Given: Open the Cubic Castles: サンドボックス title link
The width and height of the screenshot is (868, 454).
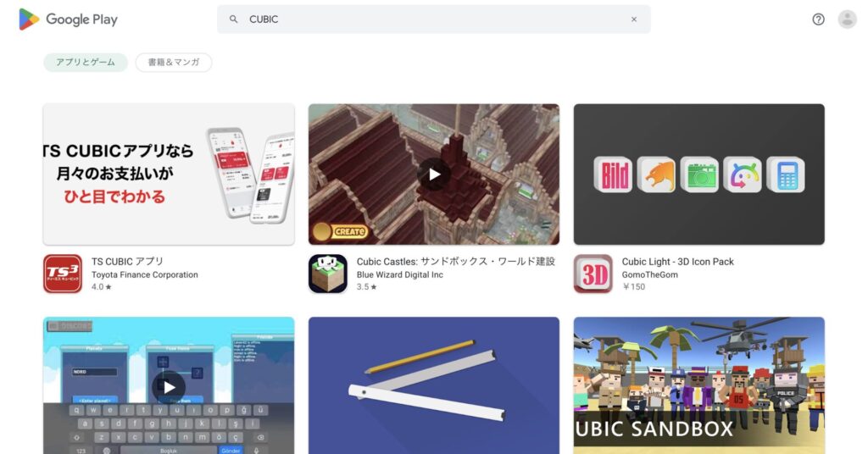Looking at the screenshot, I should (455, 262).
